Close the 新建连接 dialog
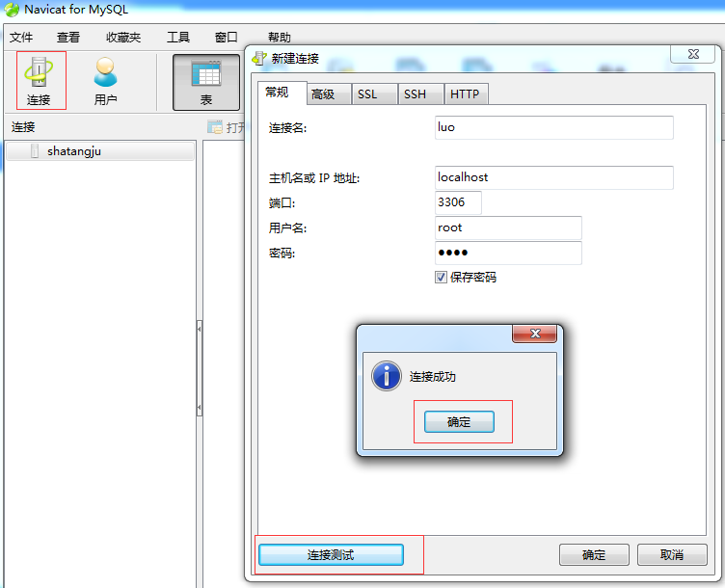Screen dimensions: 725x588 pyautogui.click(x=693, y=54)
